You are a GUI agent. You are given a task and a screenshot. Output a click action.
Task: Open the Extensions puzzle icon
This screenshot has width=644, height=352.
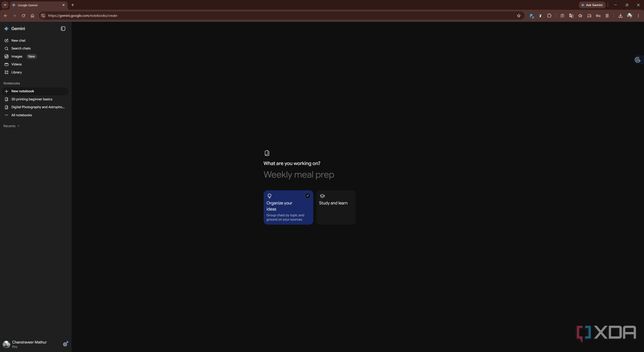549,15
